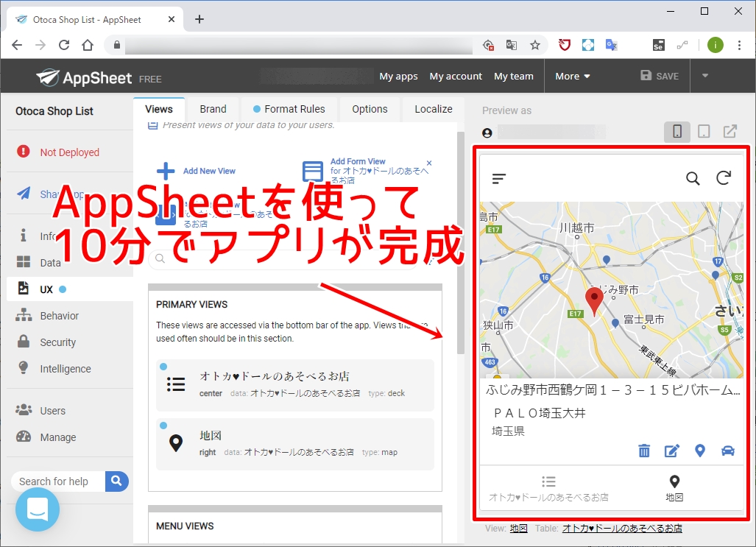Click the views panel vertical scrollbar
Image resolution: width=756 pixels, height=547 pixels.
click(461, 243)
